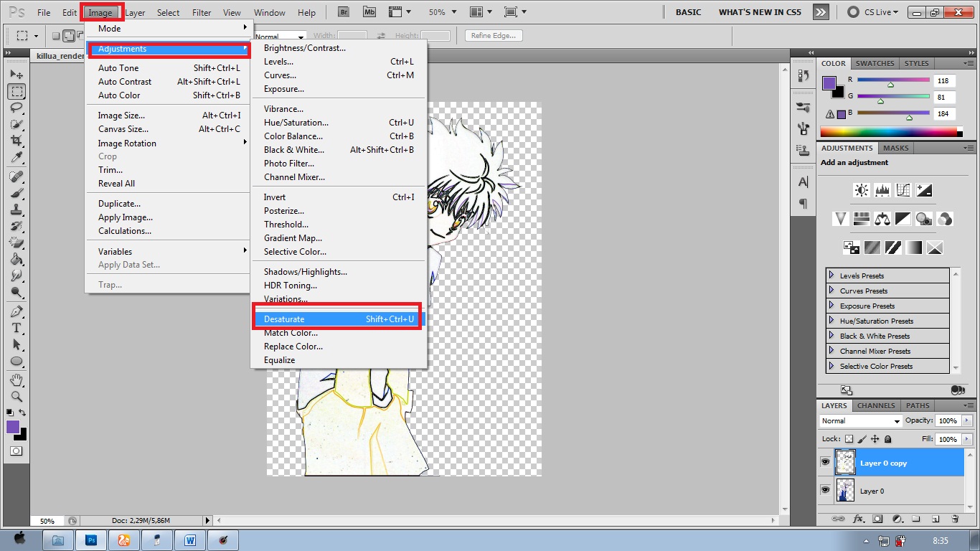Choose the Zoom tool in toolbox

click(17, 396)
